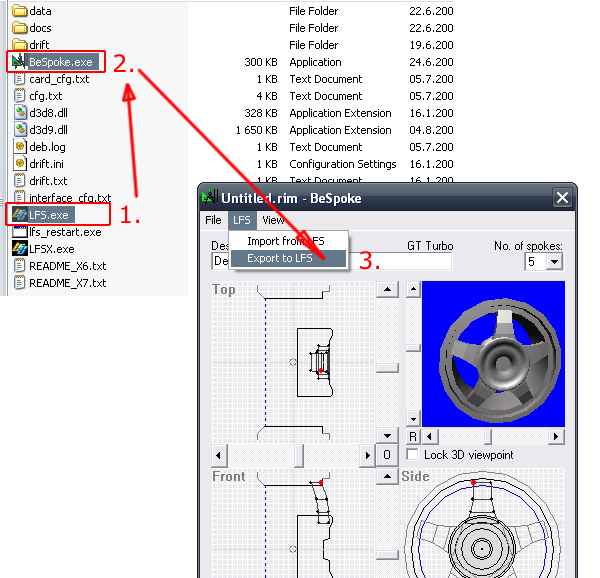Viewport: 600px width, 578px height.
Task: Click the 'Configuration Settings' type cell
Action: coord(342,164)
